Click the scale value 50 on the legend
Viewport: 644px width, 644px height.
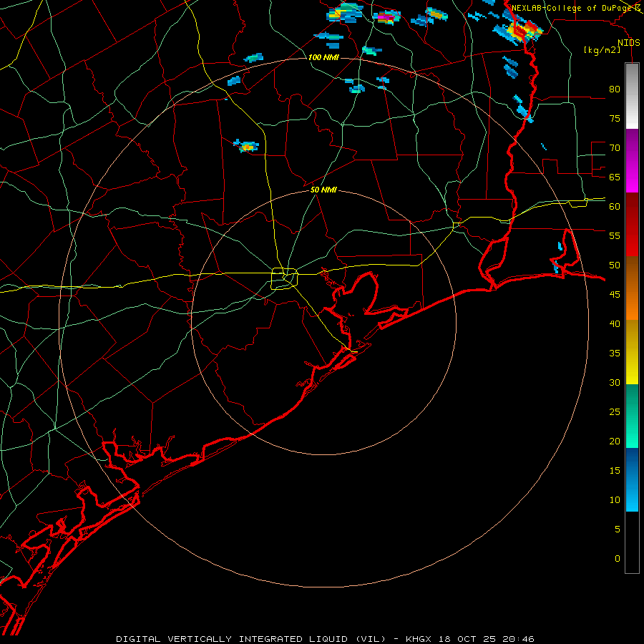point(615,265)
